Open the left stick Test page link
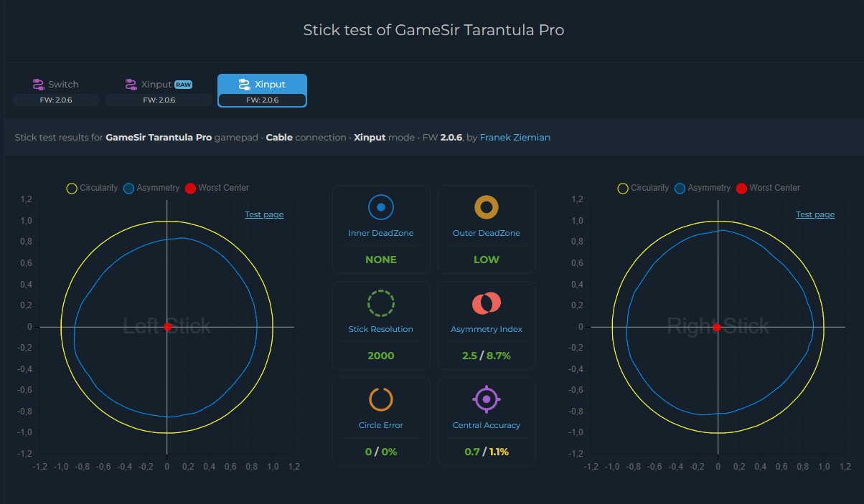864x504 pixels. (264, 214)
